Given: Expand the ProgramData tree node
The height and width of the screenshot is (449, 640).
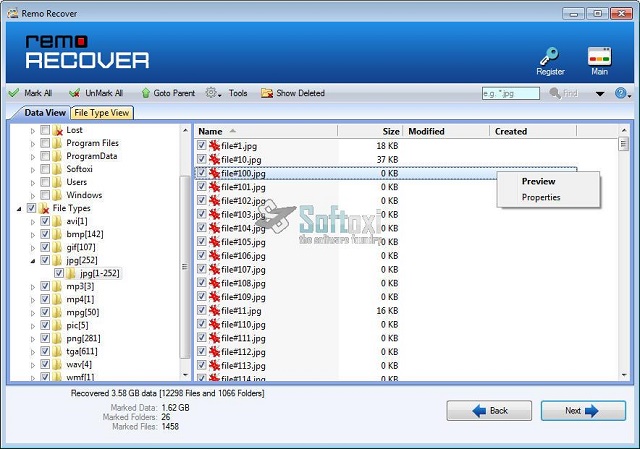Looking at the screenshot, I should click(33, 157).
